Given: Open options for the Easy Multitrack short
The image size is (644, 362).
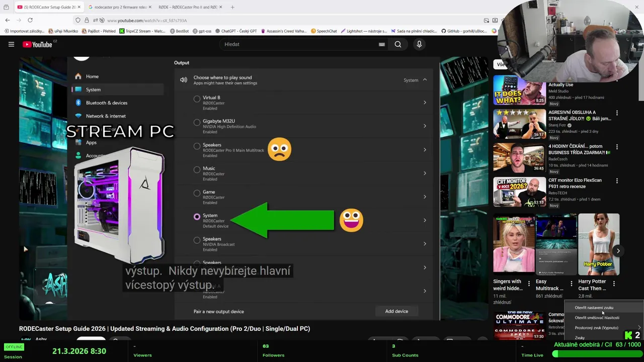Looking at the screenshot, I should (x=571, y=284).
